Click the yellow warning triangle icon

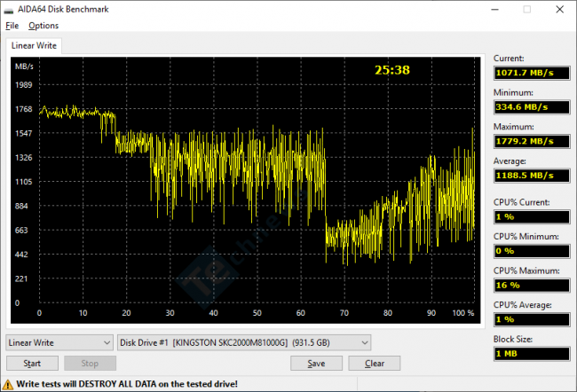pyautogui.click(x=7, y=385)
